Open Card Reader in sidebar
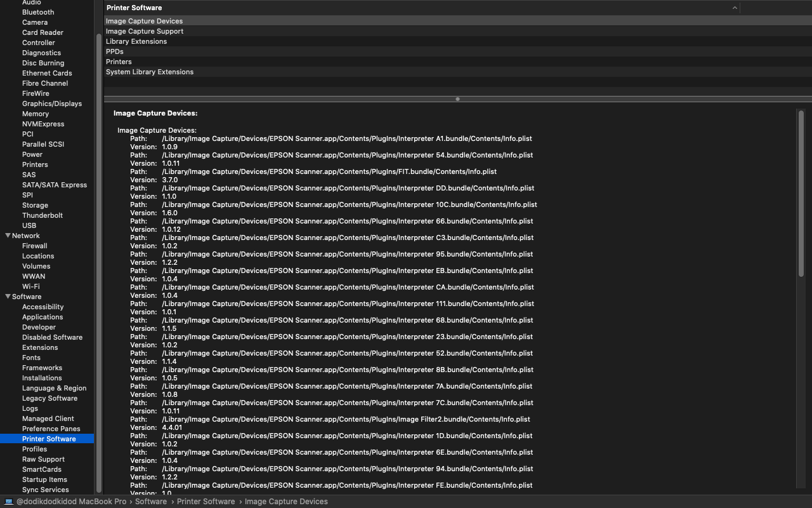The width and height of the screenshot is (812, 508). pos(43,32)
